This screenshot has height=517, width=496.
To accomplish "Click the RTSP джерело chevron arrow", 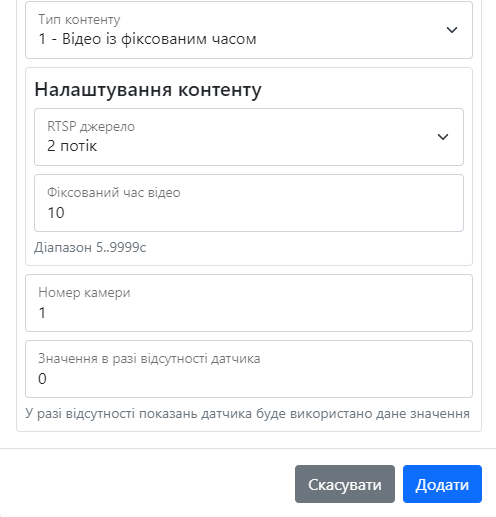I will tap(443, 137).
